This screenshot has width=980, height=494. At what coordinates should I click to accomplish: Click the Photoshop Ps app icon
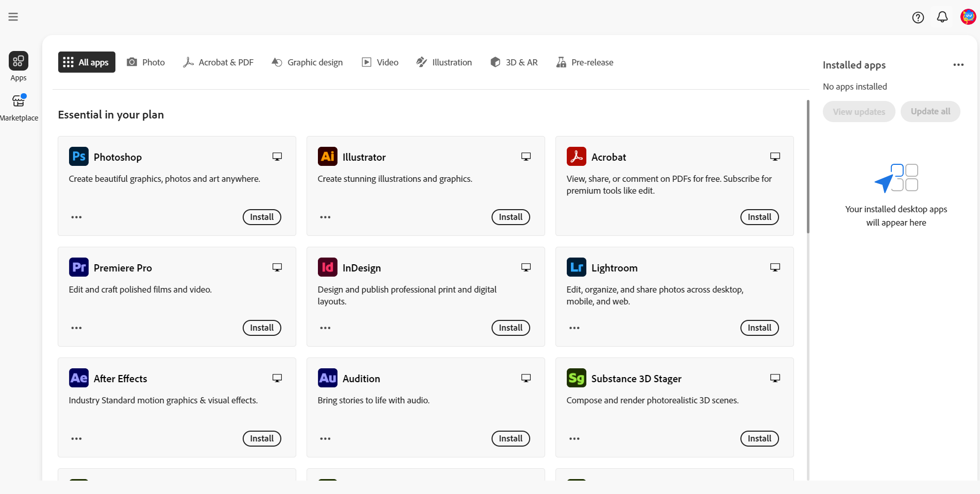point(78,156)
